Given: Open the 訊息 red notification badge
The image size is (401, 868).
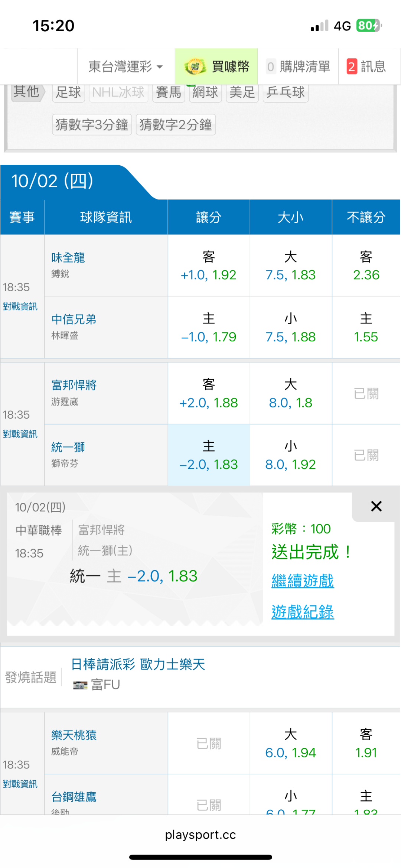Looking at the screenshot, I should pos(352,67).
